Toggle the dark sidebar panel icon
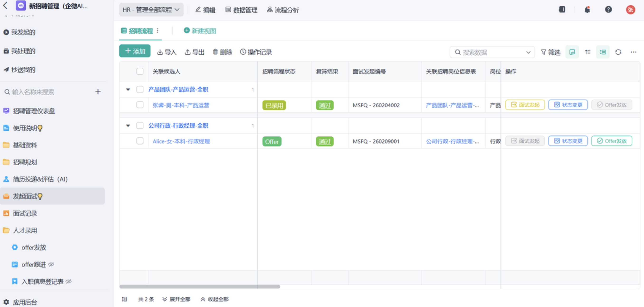This screenshot has height=307, width=644. pyautogui.click(x=562, y=9)
